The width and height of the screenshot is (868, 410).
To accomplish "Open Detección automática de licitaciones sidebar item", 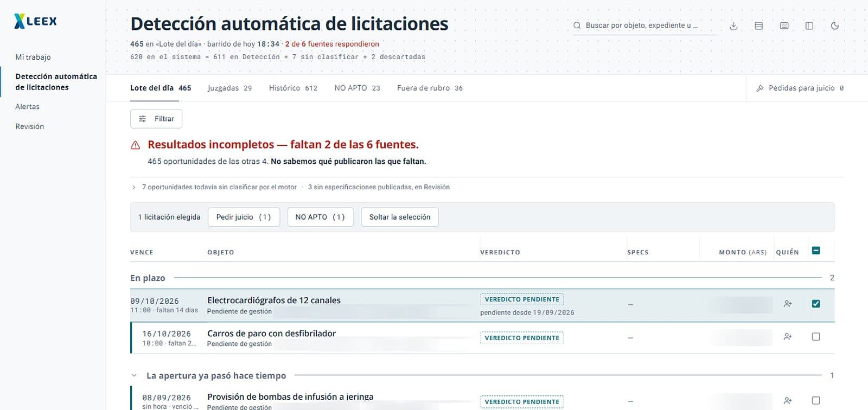I will tap(56, 82).
